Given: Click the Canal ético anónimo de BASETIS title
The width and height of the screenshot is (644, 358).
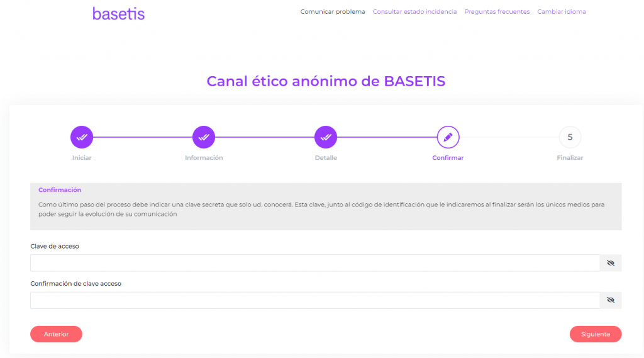Looking at the screenshot, I should pyautogui.click(x=326, y=81).
